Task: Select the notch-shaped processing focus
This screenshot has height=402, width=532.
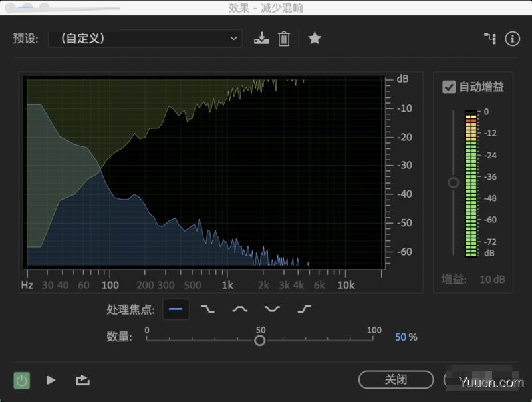Action: (271, 308)
